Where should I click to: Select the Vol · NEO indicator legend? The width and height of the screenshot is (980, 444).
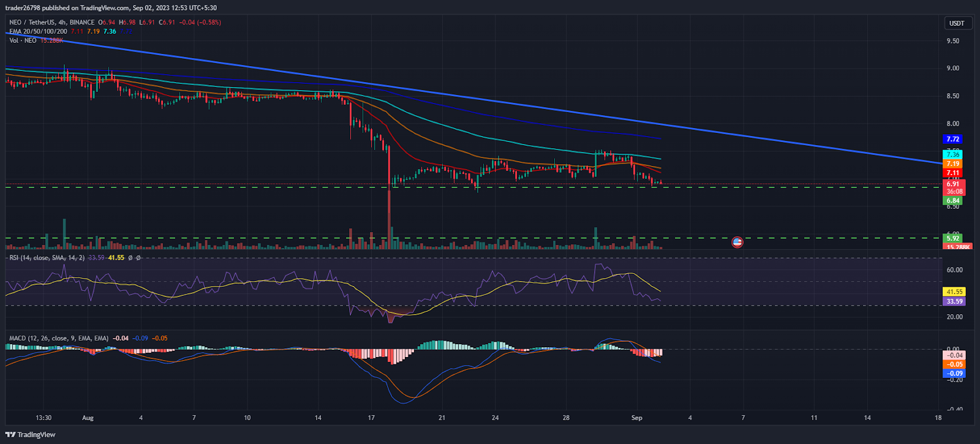click(23, 40)
